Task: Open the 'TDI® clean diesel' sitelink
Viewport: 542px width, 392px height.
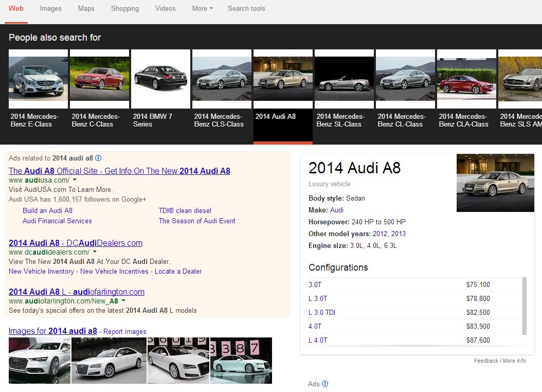Action: tap(185, 210)
